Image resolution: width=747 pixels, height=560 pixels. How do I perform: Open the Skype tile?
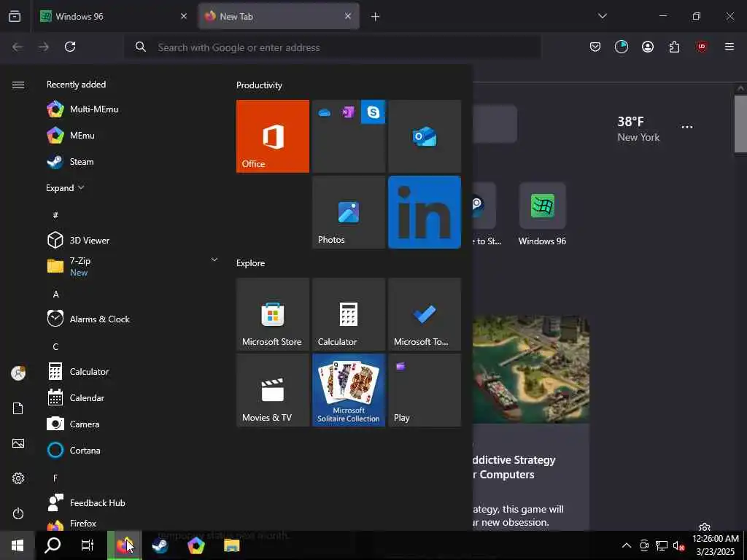click(x=373, y=112)
